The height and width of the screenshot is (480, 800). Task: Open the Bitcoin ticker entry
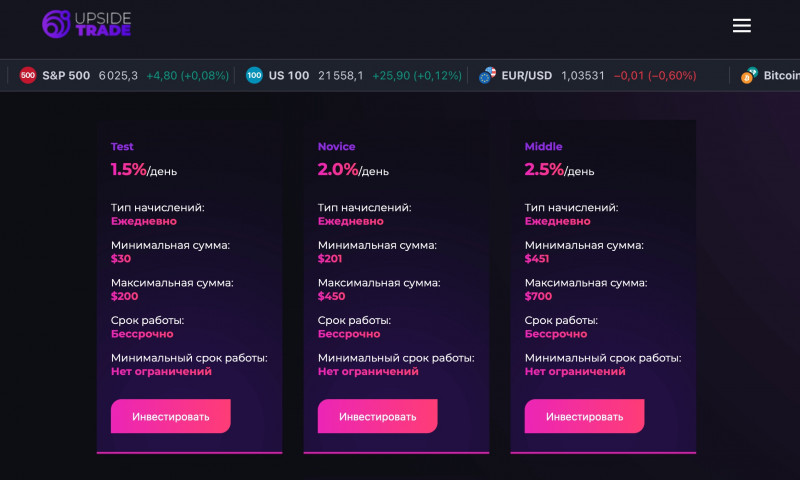pyautogui.click(x=781, y=75)
